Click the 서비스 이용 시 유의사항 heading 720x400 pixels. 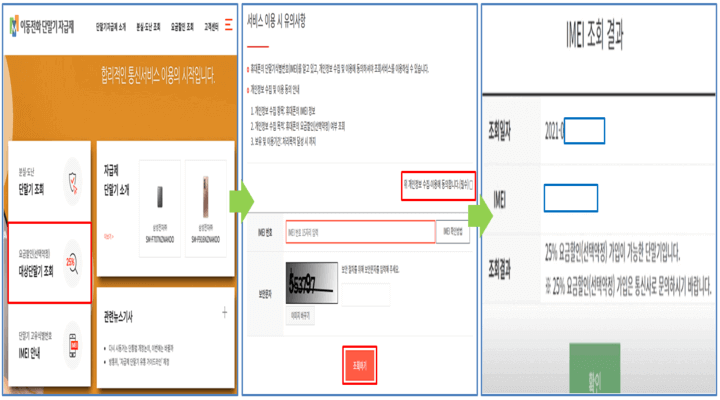coord(276,21)
